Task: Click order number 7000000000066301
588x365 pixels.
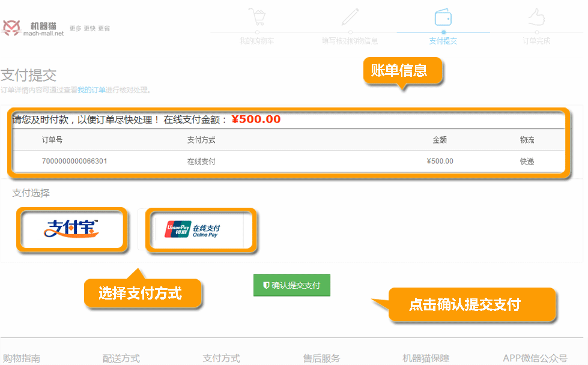Action: click(74, 161)
